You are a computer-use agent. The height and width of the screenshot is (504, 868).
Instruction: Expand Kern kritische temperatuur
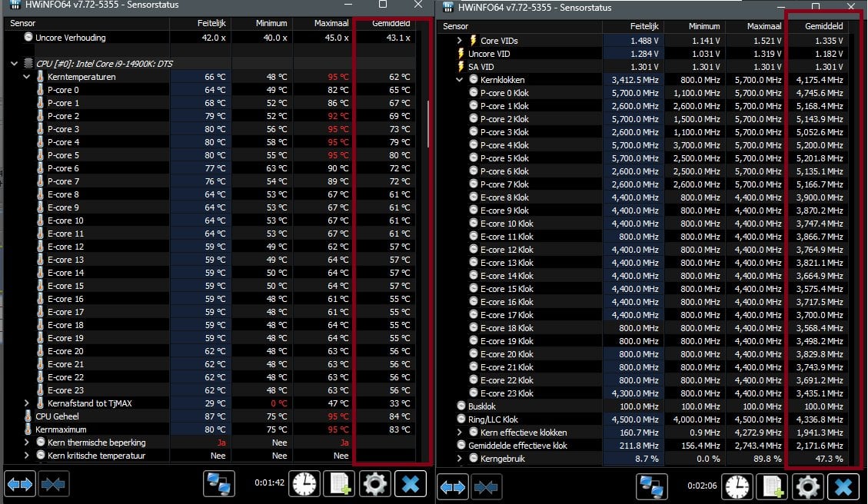26,456
